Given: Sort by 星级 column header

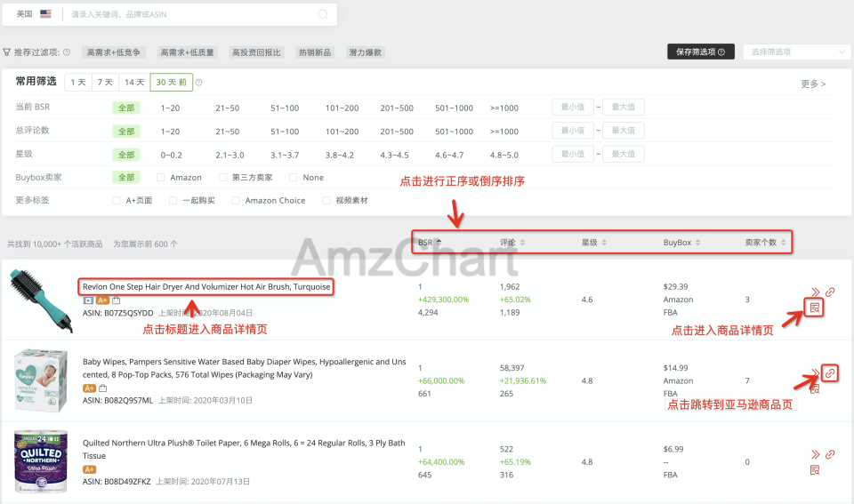Looking at the screenshot, I should click(x=594, y=242).
